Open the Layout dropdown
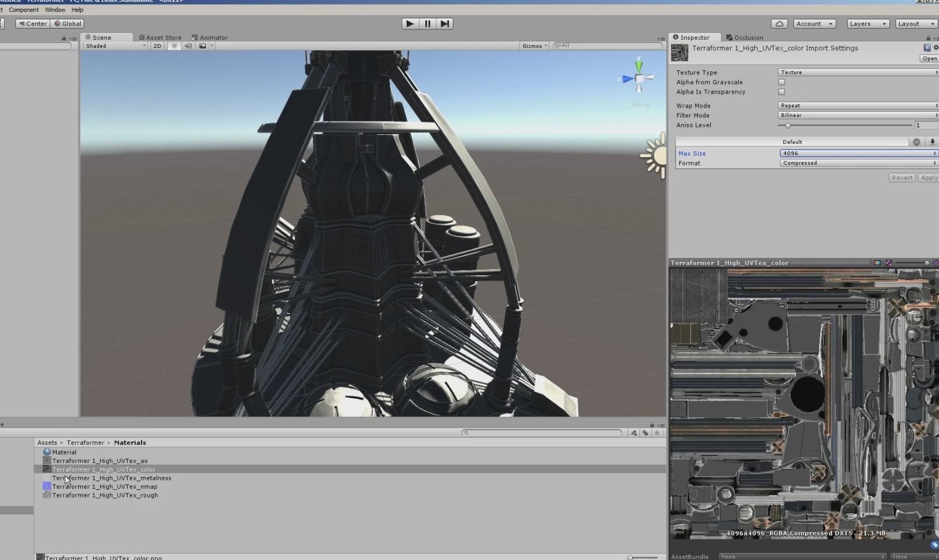The height and width of the screenshot is (560, 939). pos(917,24)
